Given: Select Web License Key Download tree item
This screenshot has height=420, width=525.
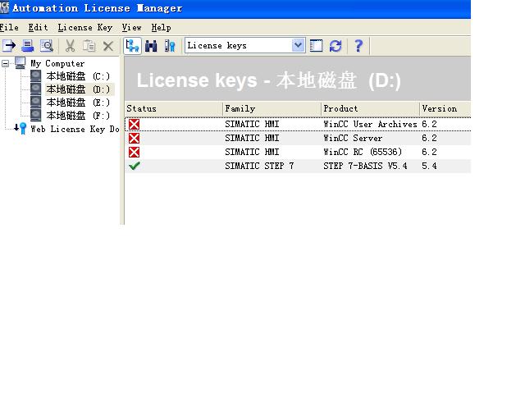Looking at the screenshot, I should [75, 129].
